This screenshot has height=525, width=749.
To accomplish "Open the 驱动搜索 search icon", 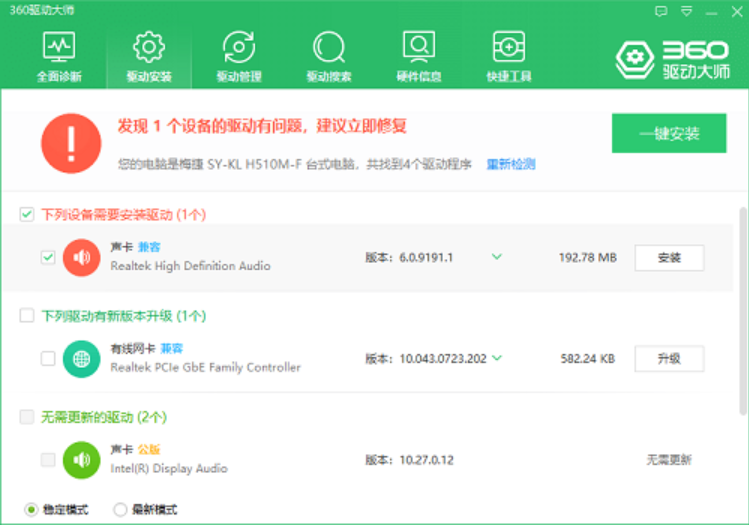I will (x=328, y=48).
